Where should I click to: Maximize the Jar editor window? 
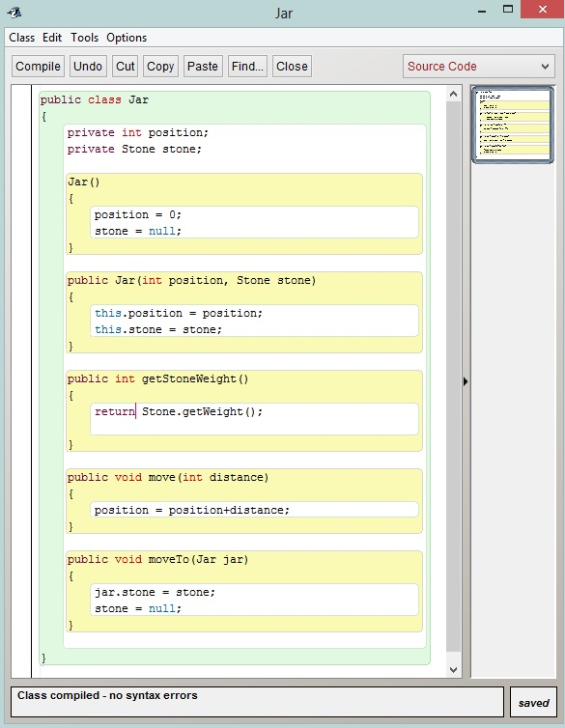[x=508, y=10]
